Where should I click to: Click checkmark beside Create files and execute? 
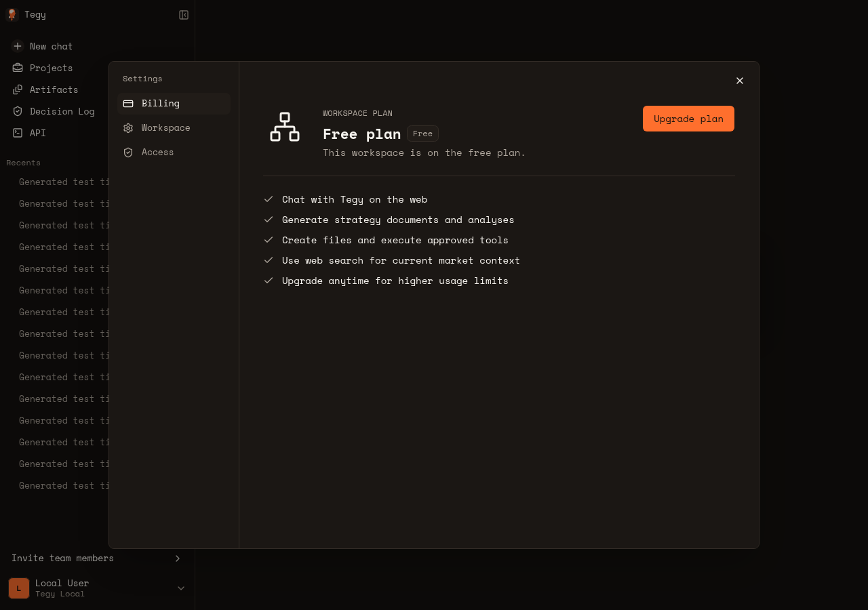tap(269, 240)
